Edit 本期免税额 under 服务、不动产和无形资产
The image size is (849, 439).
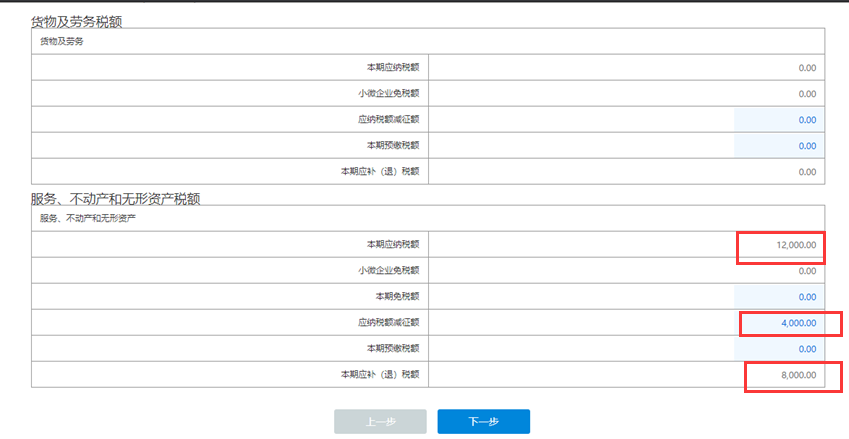coord(779,297)
